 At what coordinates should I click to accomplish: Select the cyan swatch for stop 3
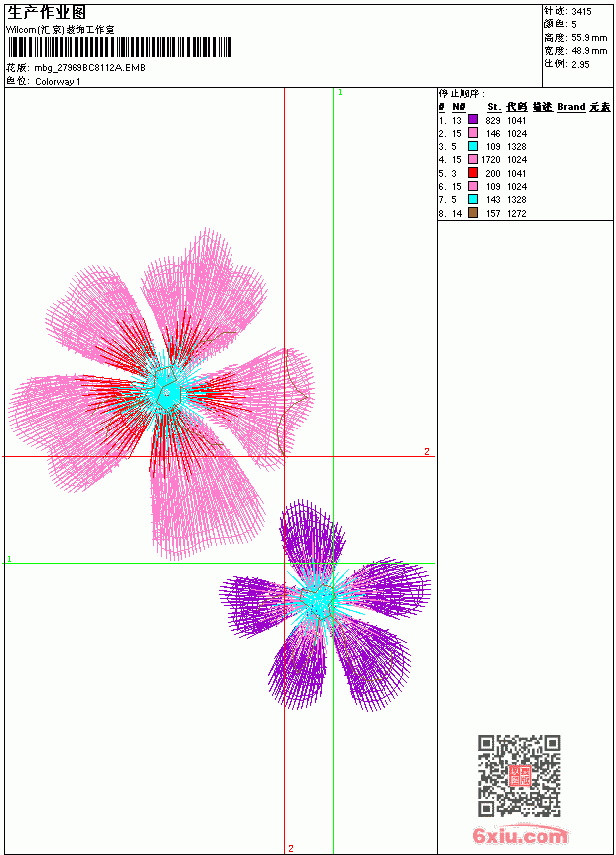coord(473,146)
